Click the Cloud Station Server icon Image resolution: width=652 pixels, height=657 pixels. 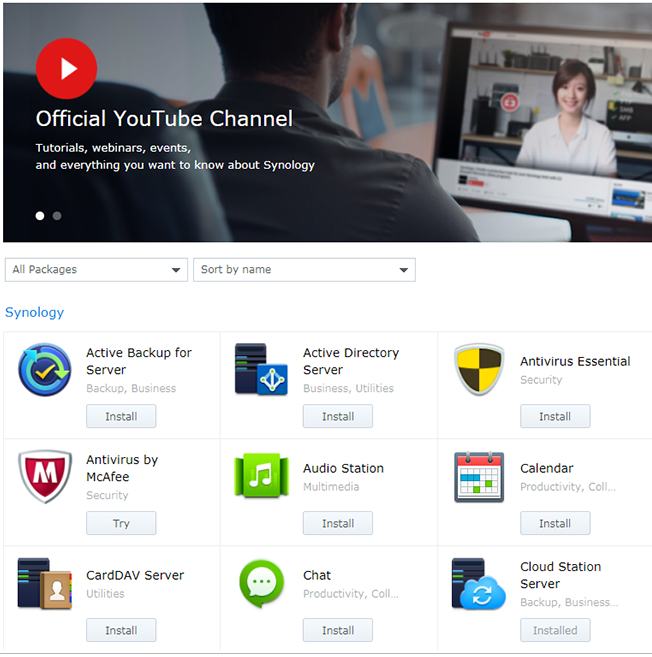478,584
